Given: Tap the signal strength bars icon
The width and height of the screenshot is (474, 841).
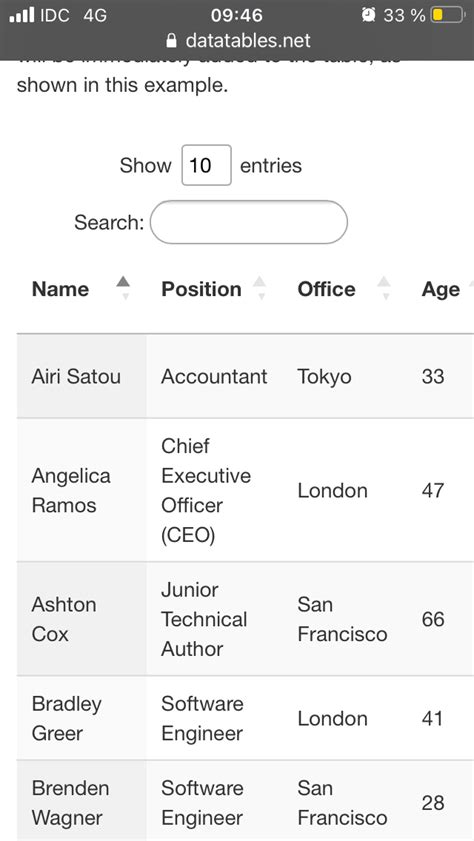Looking at the screenshot, I should coord(22,14).
